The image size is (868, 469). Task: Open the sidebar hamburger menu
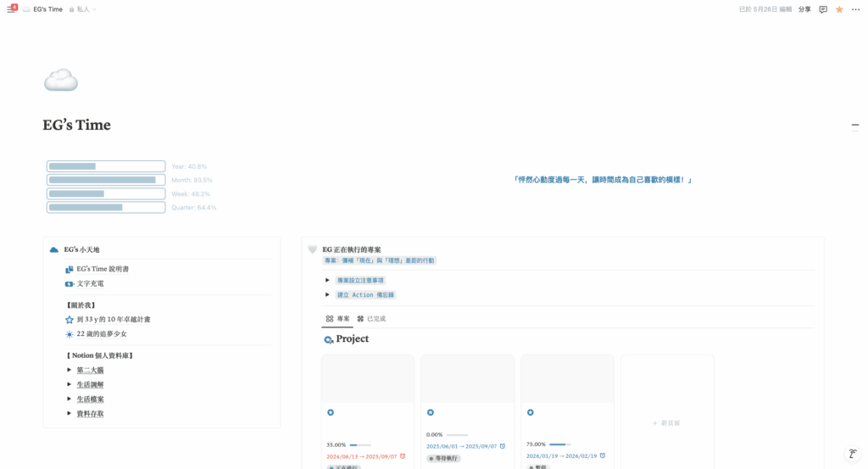(11, 9)
